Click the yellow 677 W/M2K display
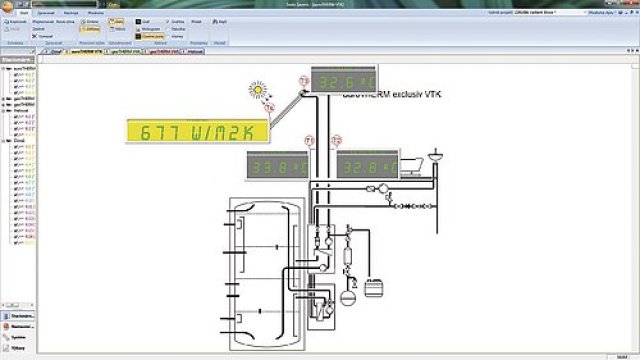Image resolution: width=640 pixels, height=360 pixels. pyautogui.click(x=198, y=131)
